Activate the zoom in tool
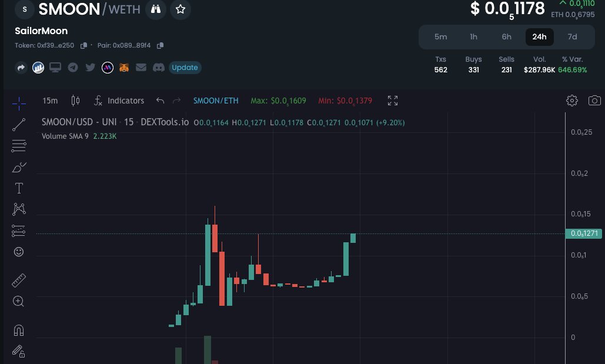This screenshot has width=605, height=364. click(19, 302)
